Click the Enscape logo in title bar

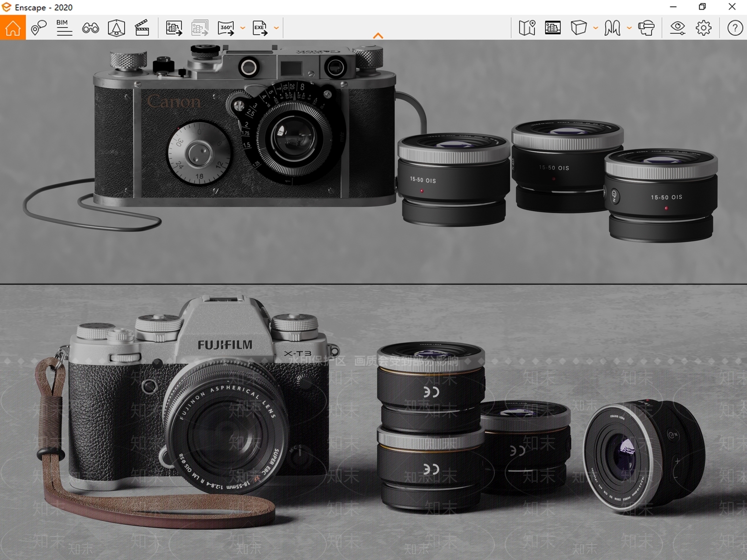click(6, 7)
